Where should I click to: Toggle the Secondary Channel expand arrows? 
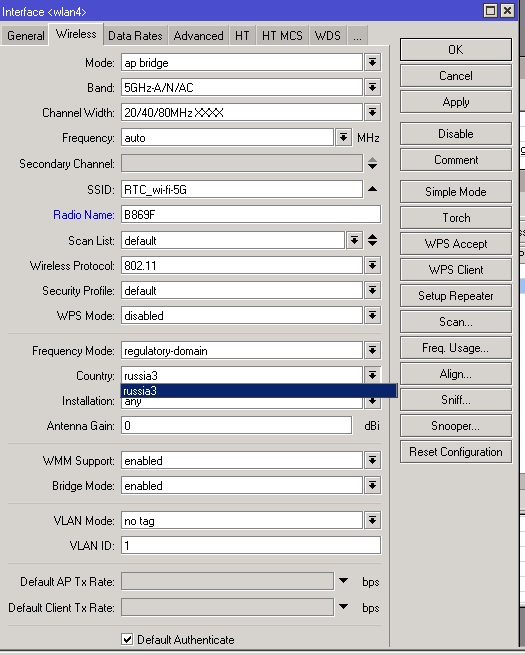pyautogui.click(x=373, y=163)
